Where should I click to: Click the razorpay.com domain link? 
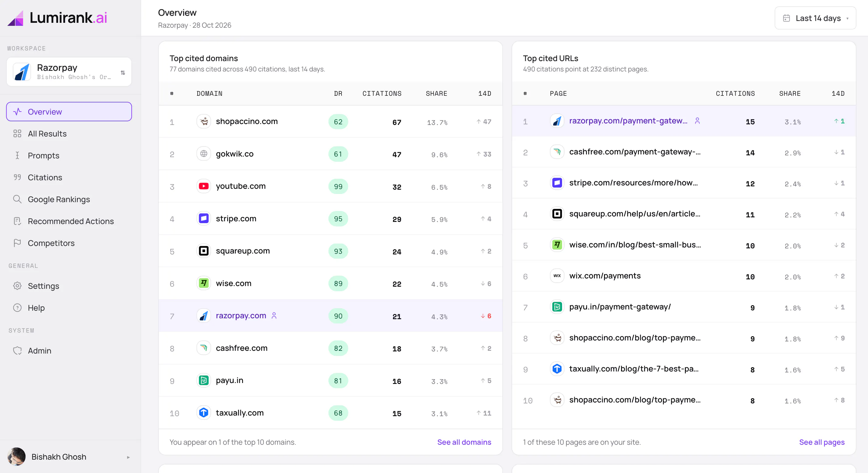[x=241, y=316]
